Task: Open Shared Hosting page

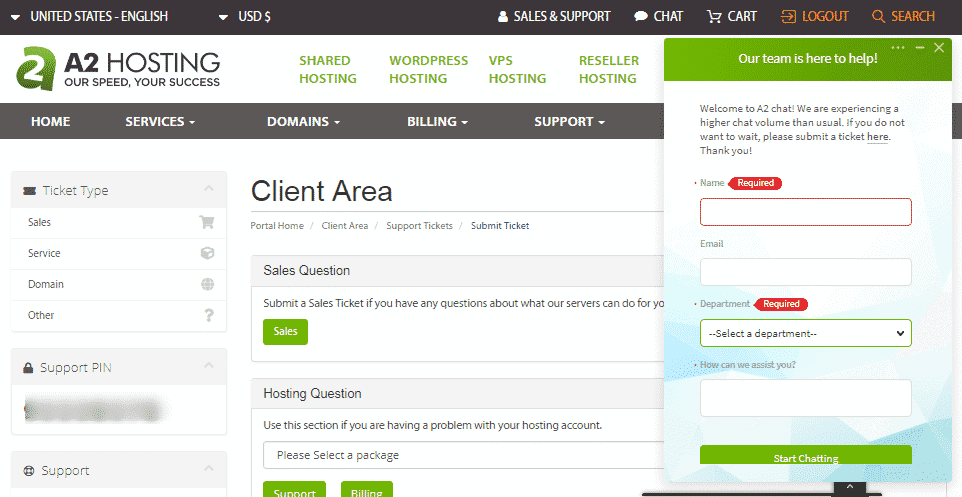Action: (x=328, y=69)
